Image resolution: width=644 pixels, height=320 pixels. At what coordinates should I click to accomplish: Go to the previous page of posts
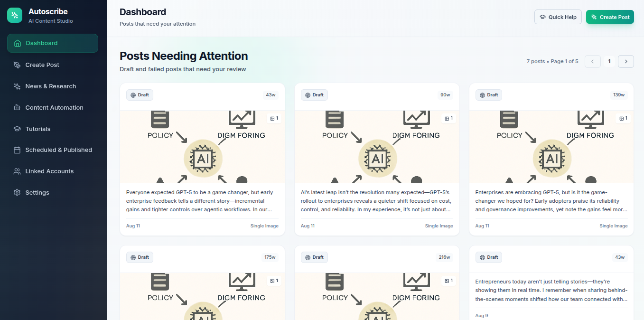click(x=592, y=61)
